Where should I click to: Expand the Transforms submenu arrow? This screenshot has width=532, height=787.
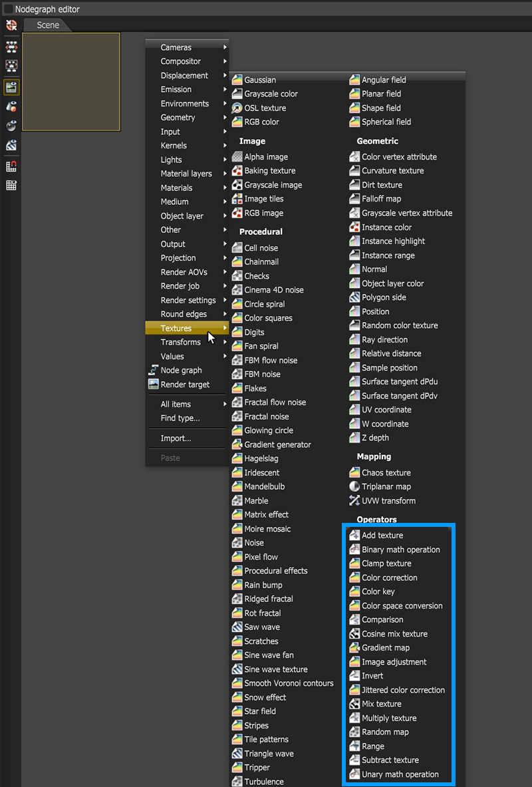click(225, 343)
